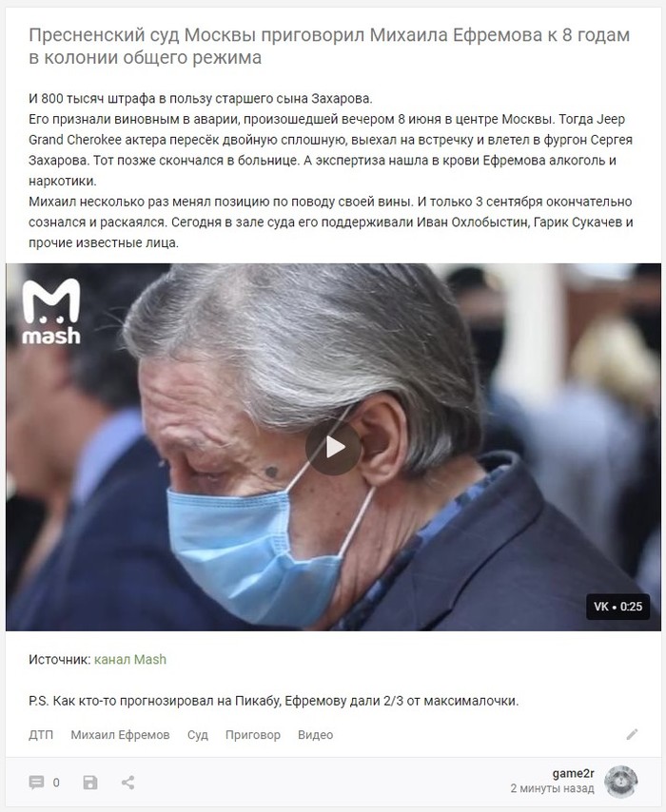This screenshot has height=812, width=666.
Task: Select the ДТП tag
Action: [x=41, y=735]
